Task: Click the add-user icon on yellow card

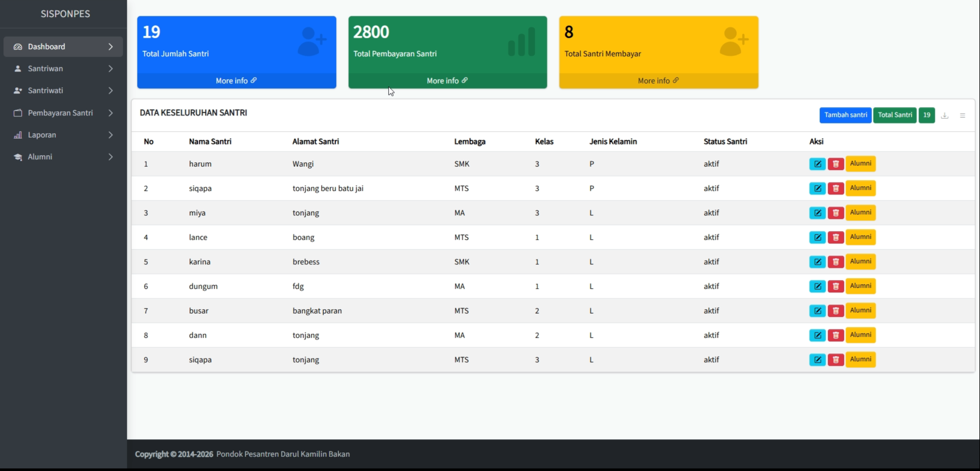Action: point(734,42)
